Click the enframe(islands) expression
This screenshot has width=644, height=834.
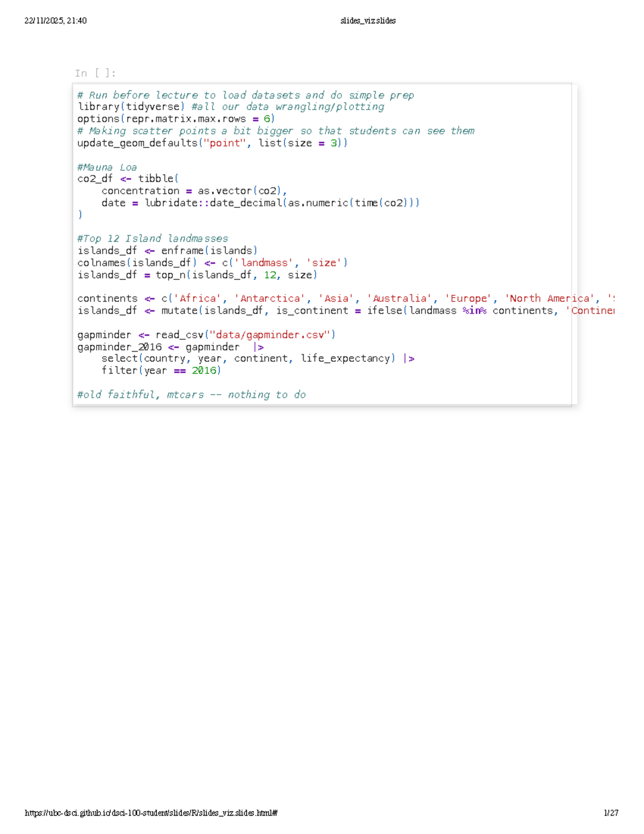(x=209, y=251)
